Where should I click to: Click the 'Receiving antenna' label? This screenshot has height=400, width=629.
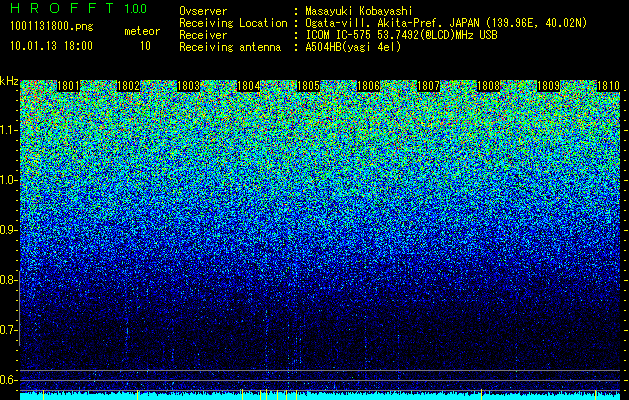coord(230,47)
